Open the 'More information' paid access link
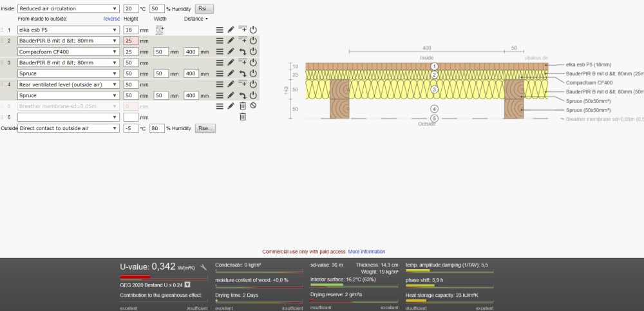This screenshot has height=311, width=644. point(367,251)
